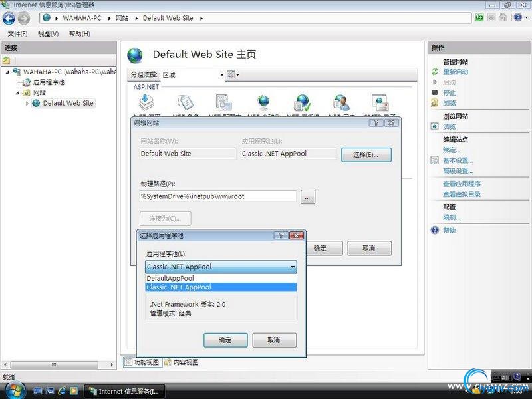Open the 高级设置... link
This screenshot has width=532, height=399.
point(458,171)
